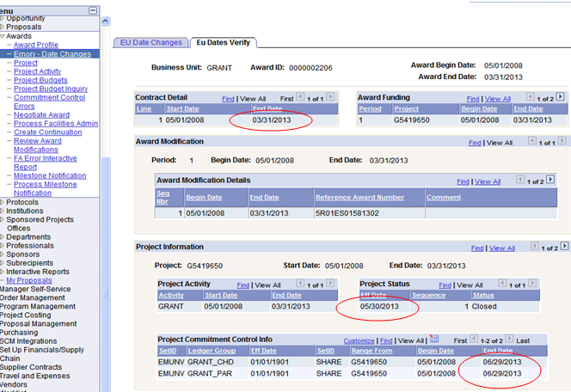Screen dimensions: 571x392
Task: Select the Eu Dates Verify tab
Action: click(x=224, y=43)
